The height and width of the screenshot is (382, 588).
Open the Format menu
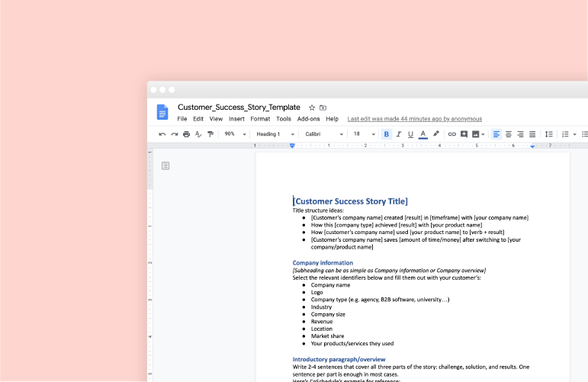pos(260,119)
